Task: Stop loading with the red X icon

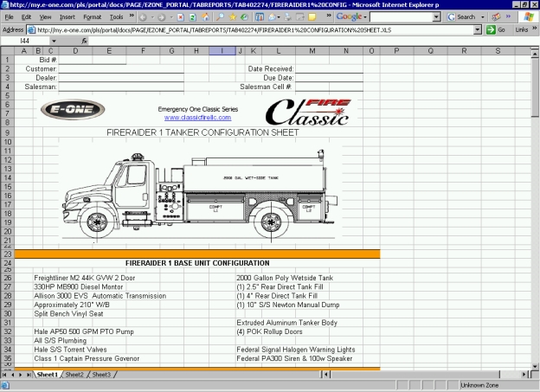Action: click(x=181, y=17)
